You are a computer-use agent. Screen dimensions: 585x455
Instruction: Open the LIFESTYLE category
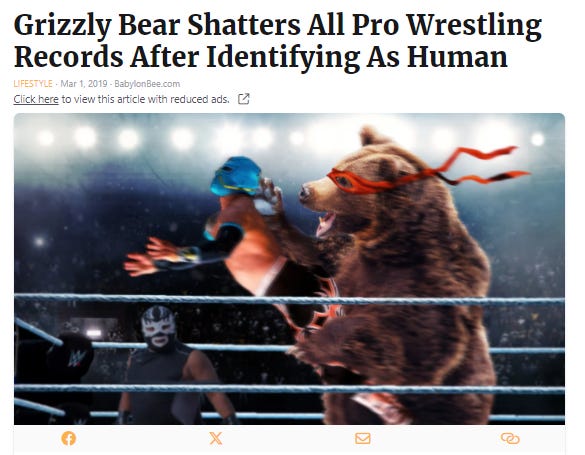[33, 84]
